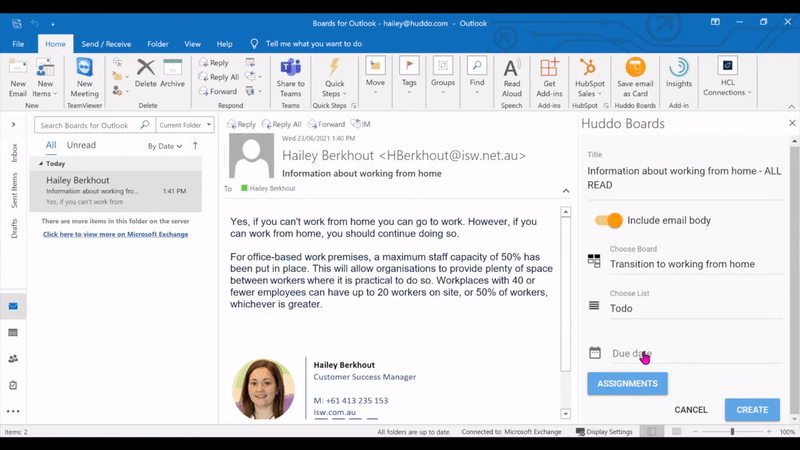Show All messages filter
This screenshot has height=450, width=800.
pyautogui.click(x=51, y=145)
